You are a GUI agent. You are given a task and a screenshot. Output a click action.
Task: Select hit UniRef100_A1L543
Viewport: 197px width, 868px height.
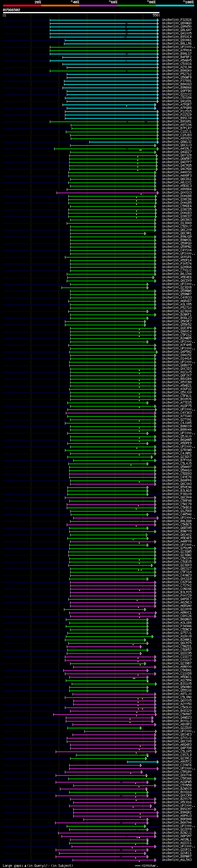[x=176, y=860]
